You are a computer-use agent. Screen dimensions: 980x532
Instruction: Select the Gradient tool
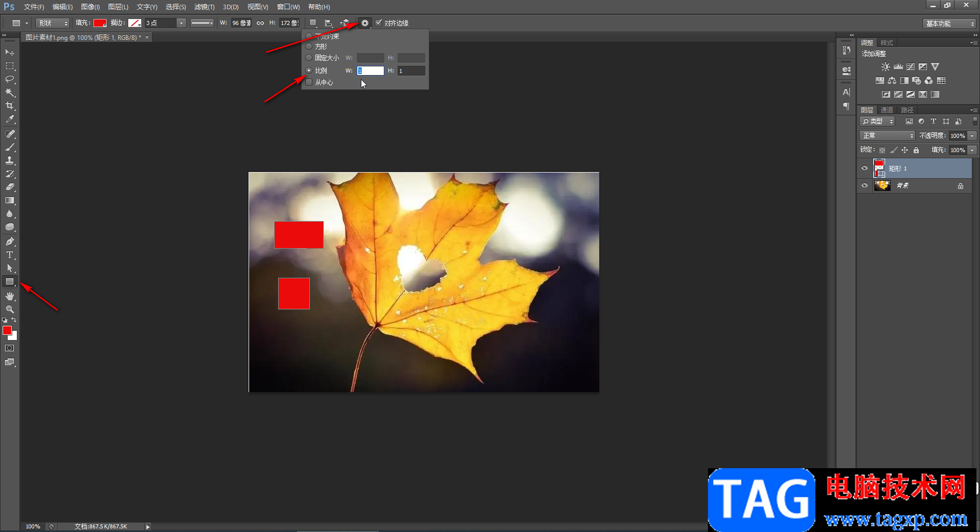click(x=10, y=201)
